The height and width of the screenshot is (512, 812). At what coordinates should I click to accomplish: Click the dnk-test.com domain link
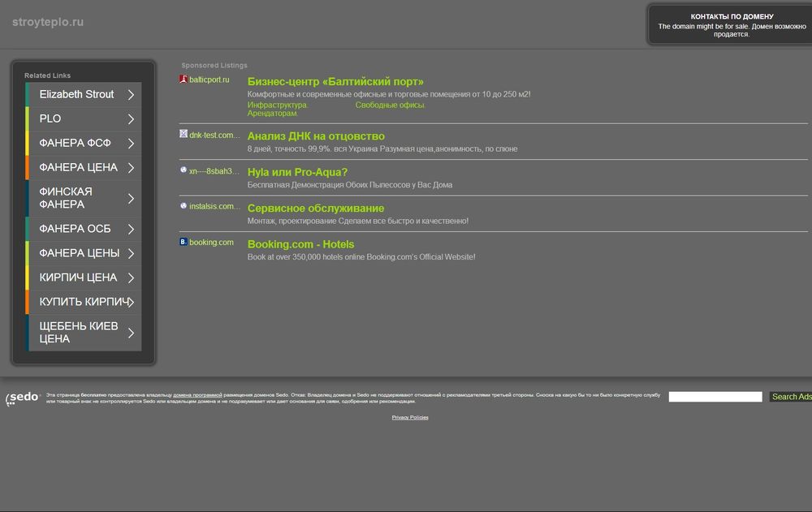point(215,136)
